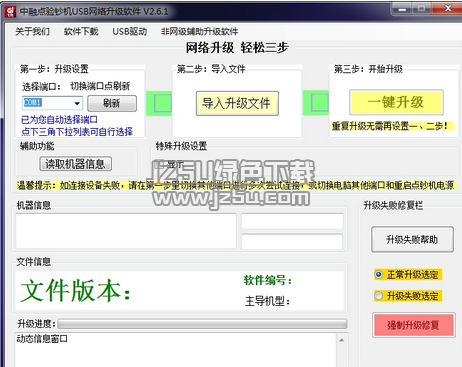Select the COM1 text in port box
This screenshot has height=367, width=462.
pos(32,102)
